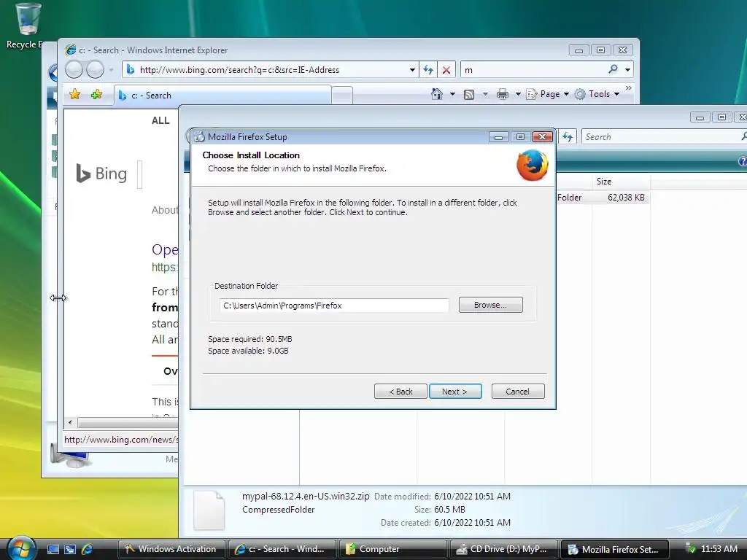This screenshot has width=747, height=560.
Task: Switch to Mozilla Firefox Setup taskbar item
Action: click(x=614, y=549)
